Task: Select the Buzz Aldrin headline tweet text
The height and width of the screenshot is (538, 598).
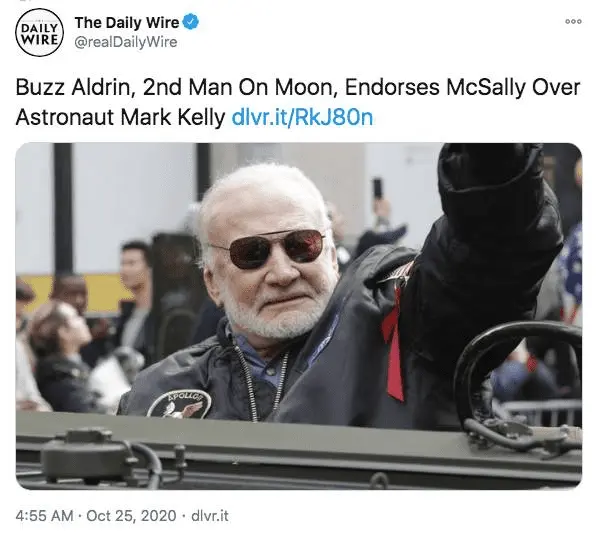Action: [x=298, y=102]
